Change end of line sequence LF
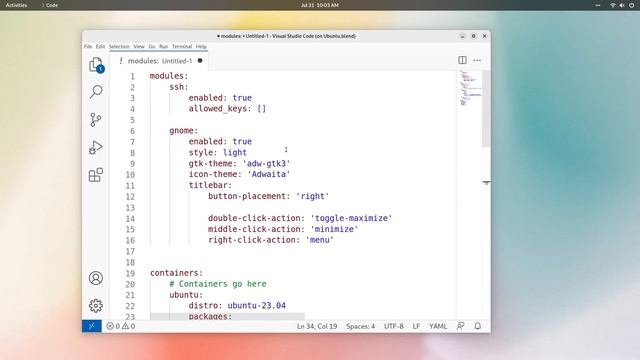640x360 pixels. click(416, 326)
